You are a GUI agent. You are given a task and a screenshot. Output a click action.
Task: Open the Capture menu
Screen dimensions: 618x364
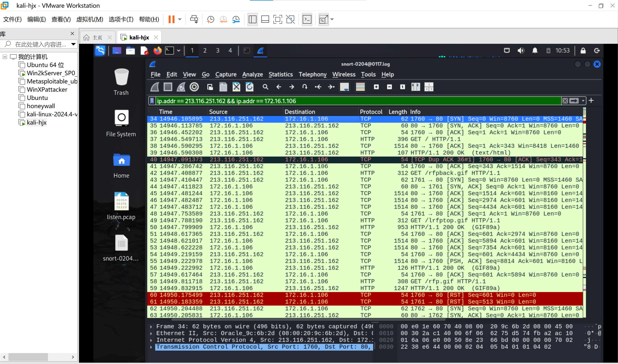click(x=226, y=74)
